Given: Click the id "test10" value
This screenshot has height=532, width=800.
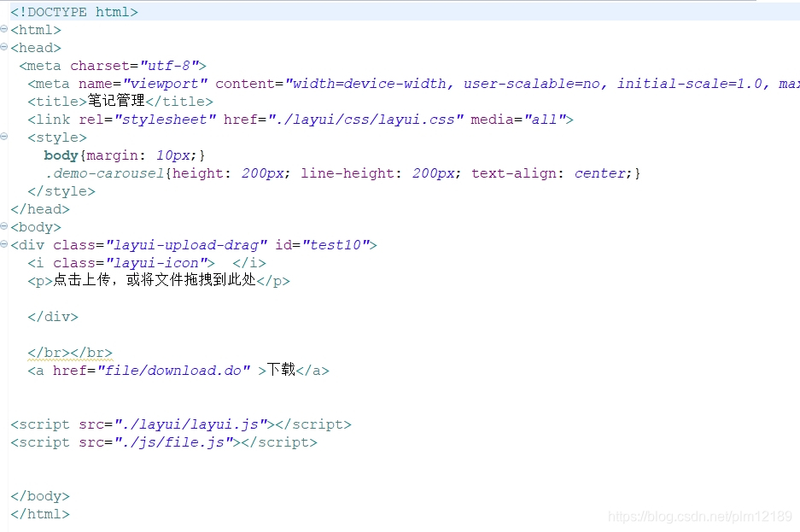Looking at the screenshot, I should point(336,245).
